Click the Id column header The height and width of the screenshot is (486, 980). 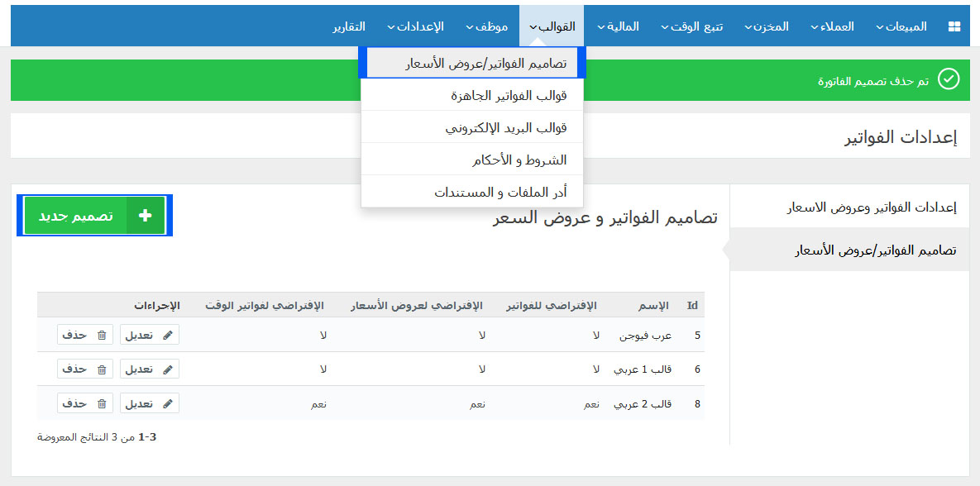click(692, 306)
